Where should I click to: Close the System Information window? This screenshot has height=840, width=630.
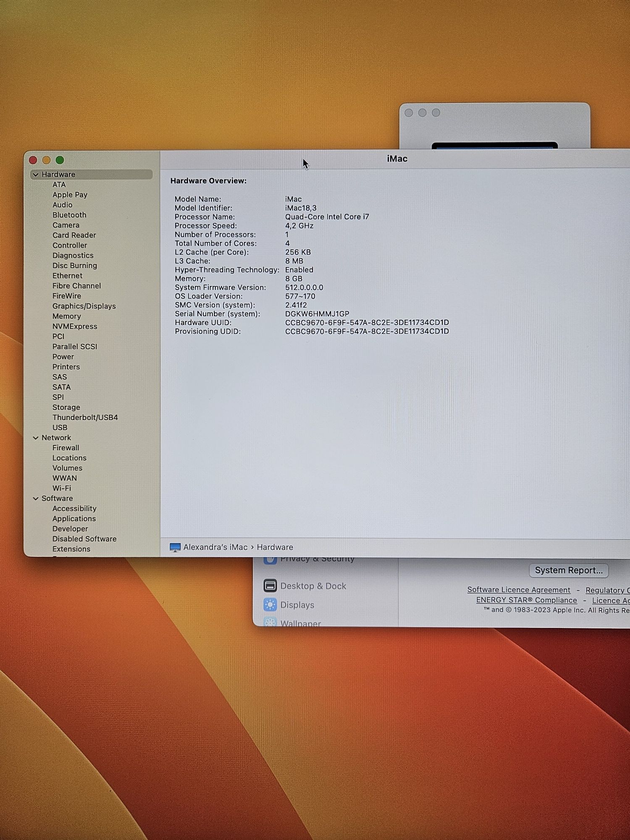click(x=33, y=160)
